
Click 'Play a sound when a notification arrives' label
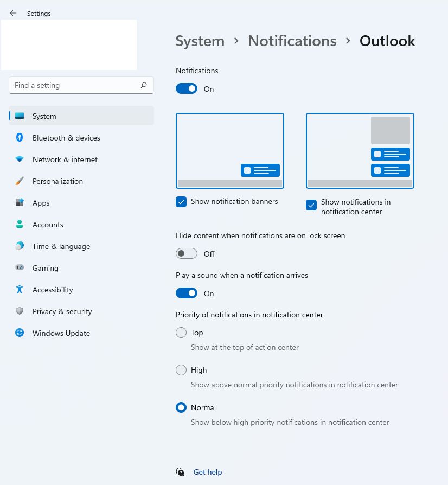click(242, 275)
